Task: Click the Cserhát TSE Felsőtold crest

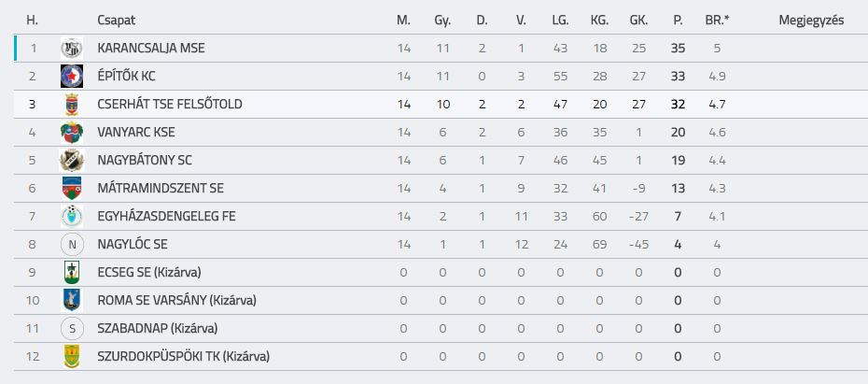Action: pyautogui.click(x=72, y=104)
